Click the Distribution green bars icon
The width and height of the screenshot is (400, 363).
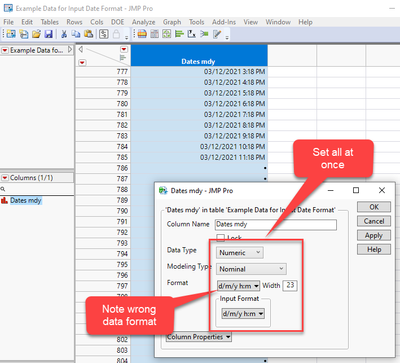[x=180, y=34]
